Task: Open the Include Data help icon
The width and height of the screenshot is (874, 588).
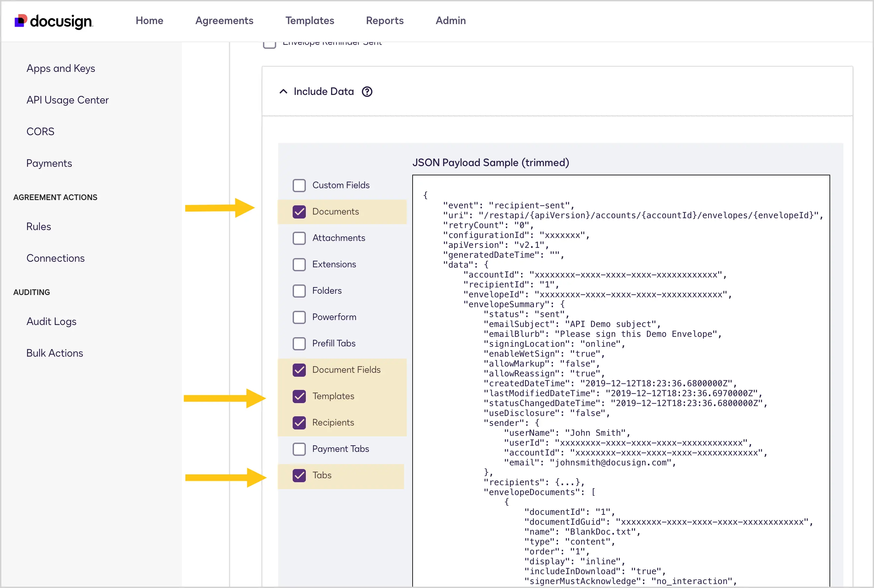Action: [367, 92]
